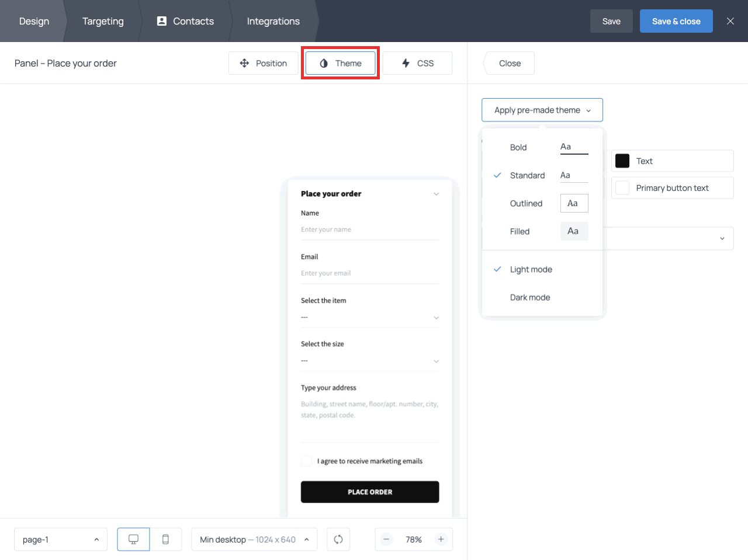This screenshot has width=748, height=560.
Task: Open CSS editor via the lightning icon
Action: coord(407,63)
